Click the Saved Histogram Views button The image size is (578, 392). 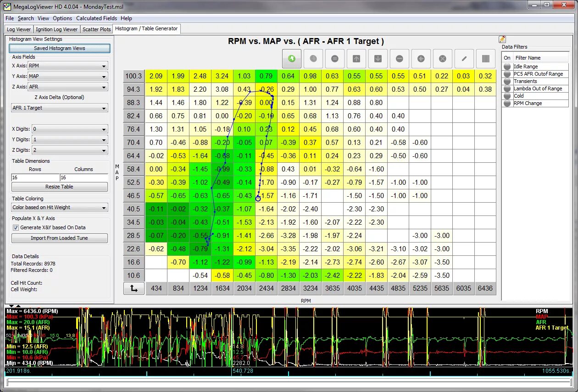(60, 48)
